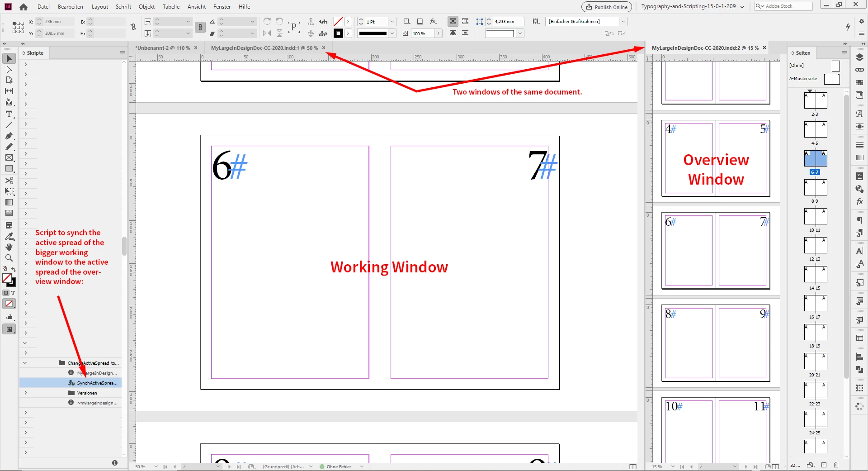Click the delete page trash icon
Screen dimensions: 868x471
pos(836,465)
